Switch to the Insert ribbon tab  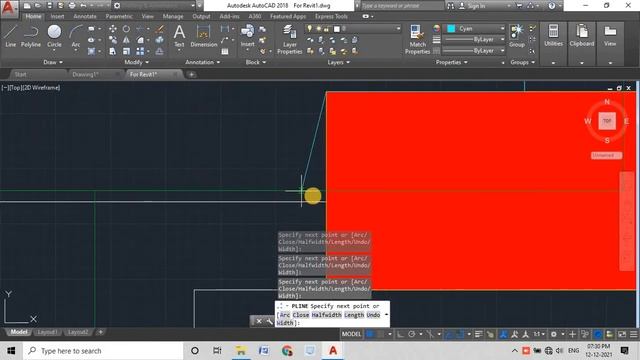57,16
